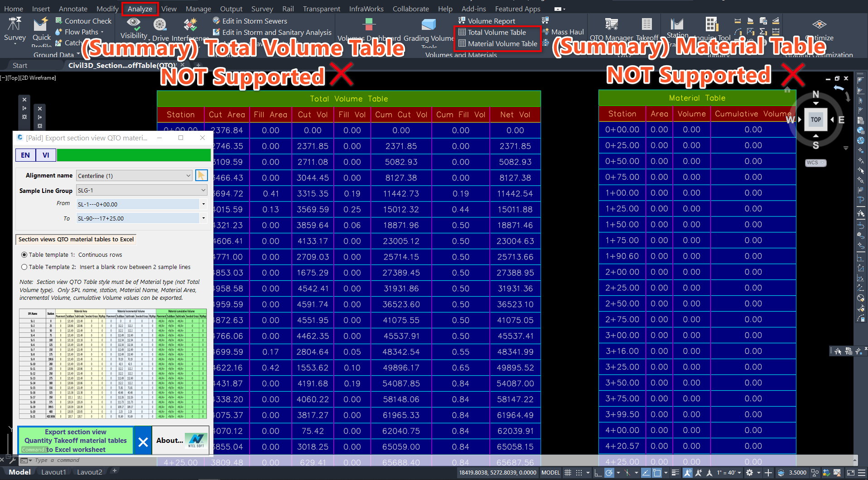The width and height of the screenshot is (868, 480).
Task: Expand the Flow Paths dropdown arrow
Action: point(102,32)
